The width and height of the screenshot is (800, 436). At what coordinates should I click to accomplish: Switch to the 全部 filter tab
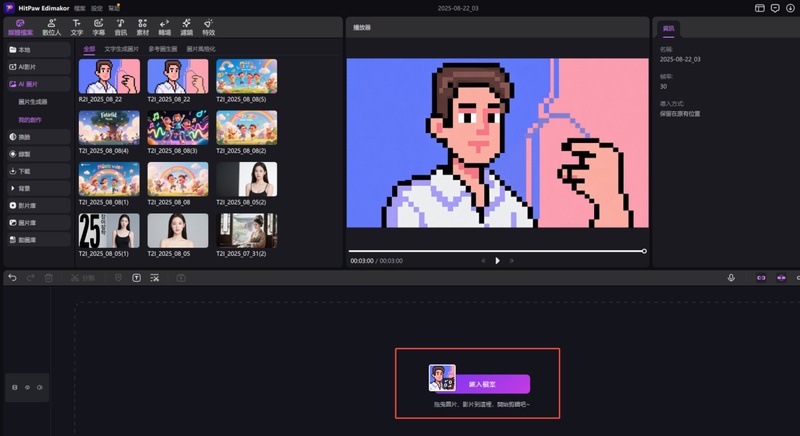tap(89, 49)
